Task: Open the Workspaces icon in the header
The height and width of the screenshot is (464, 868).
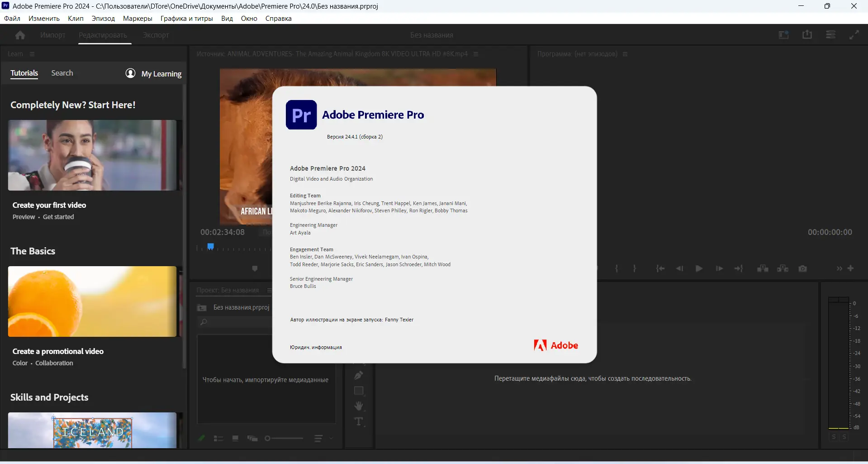Action: [783, 35]
